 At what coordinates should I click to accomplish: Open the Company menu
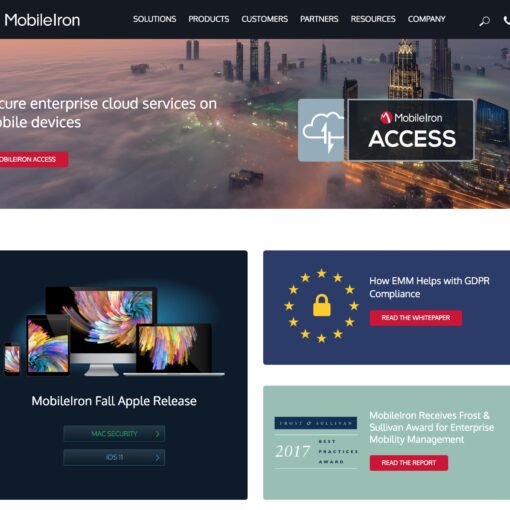(427, 19)
